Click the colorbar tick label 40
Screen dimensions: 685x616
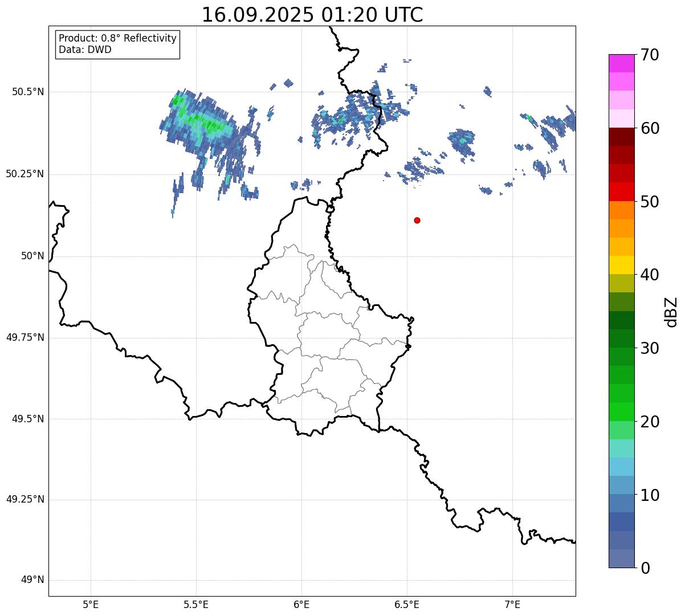tap(650, 275)
